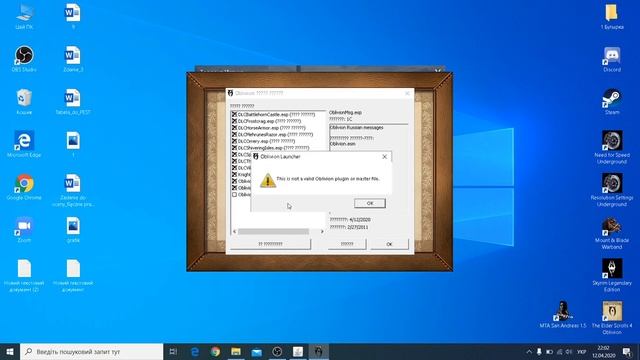Select the Zdanie_3 Word document icon

click(x=73, y=59)
